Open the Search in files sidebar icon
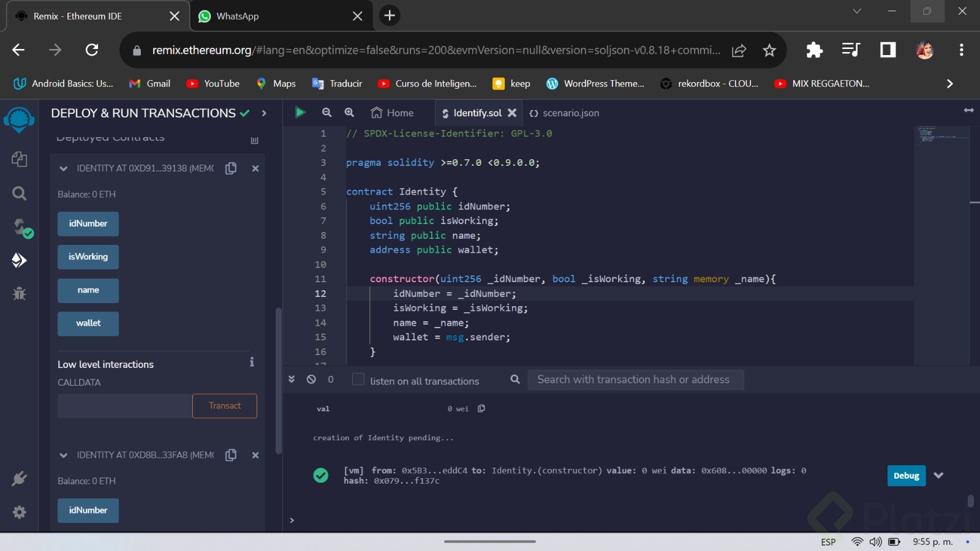980x551 pixels. click(19, 194)
